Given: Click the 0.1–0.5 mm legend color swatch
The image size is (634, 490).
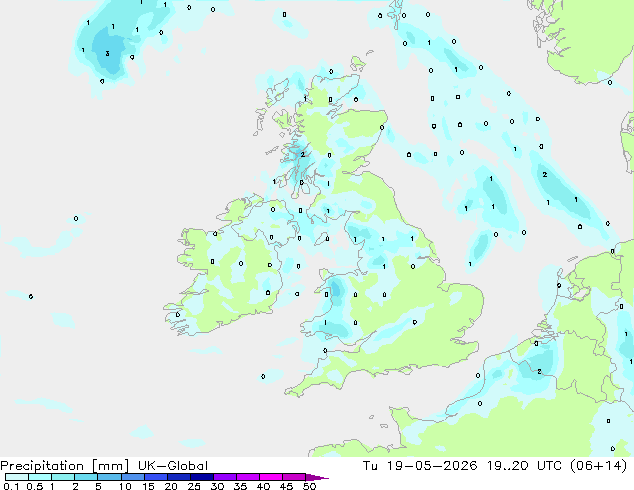Looking at the screenshot, I should pos(17,477).
